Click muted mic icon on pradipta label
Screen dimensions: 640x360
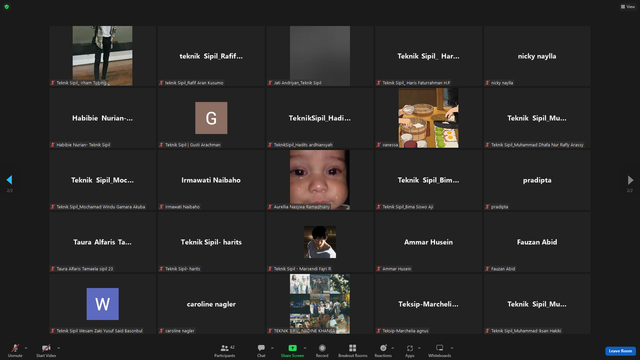pos(487,207)
